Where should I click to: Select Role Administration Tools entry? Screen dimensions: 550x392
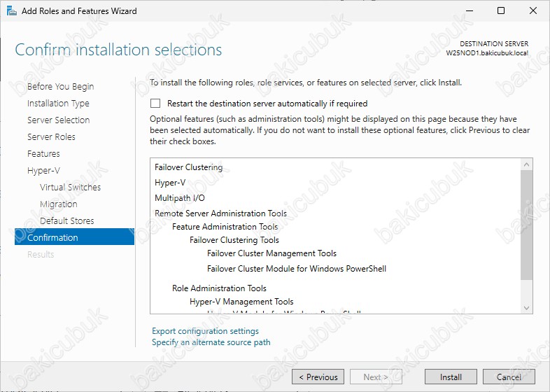click(x=219, y=288)
